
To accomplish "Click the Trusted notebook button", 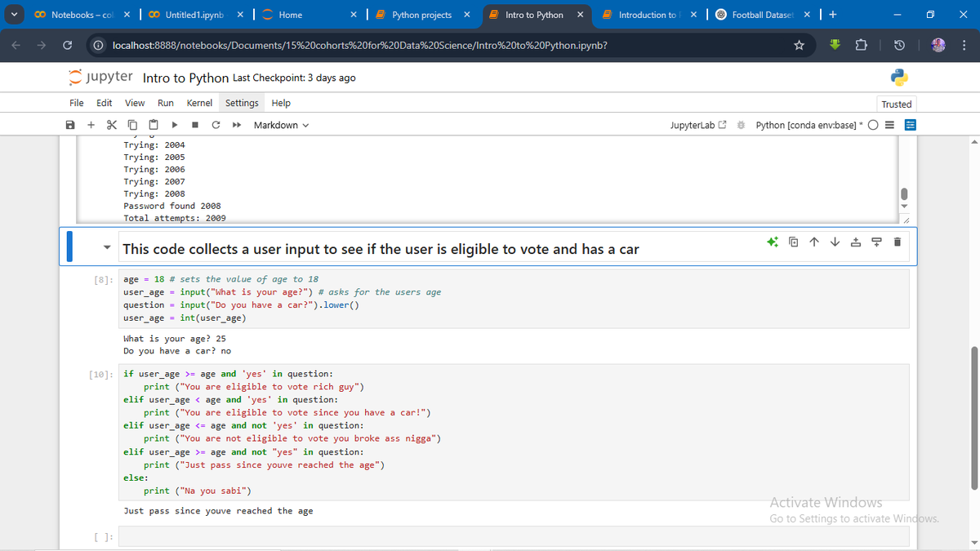I will pos(897,104).
